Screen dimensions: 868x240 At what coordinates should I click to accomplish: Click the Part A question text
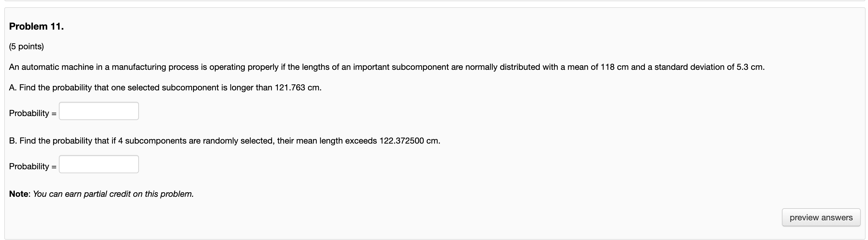point(165,87)
